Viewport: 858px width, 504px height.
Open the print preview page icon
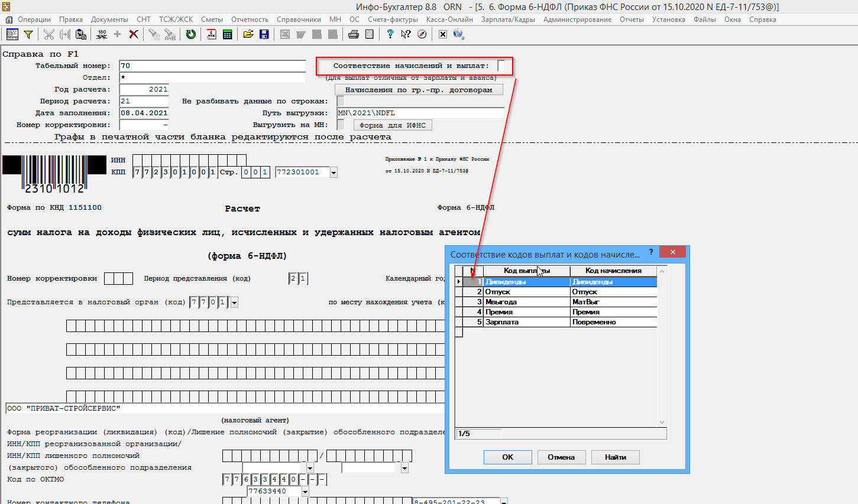click(370, 34)
